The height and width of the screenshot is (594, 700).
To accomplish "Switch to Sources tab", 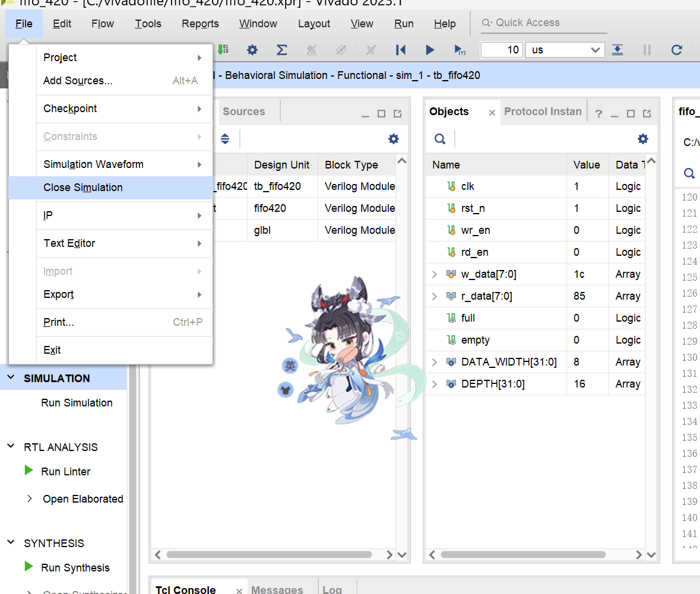I will 244,112.
